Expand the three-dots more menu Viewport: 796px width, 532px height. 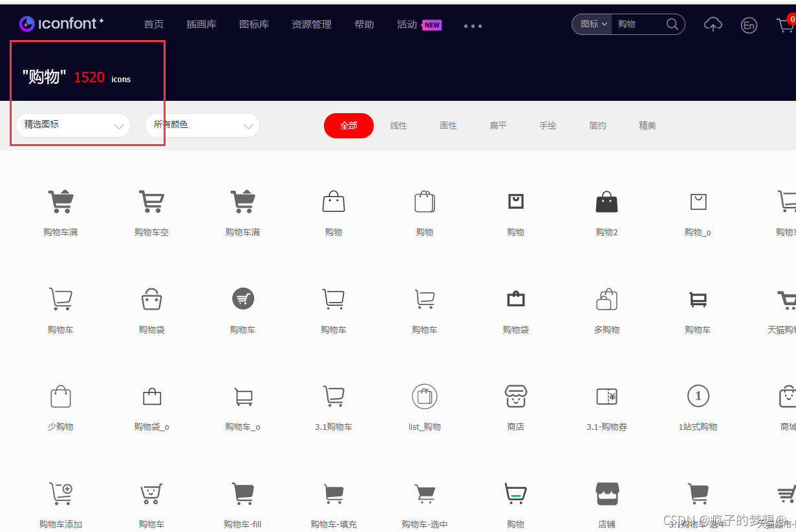click(473, 26)
